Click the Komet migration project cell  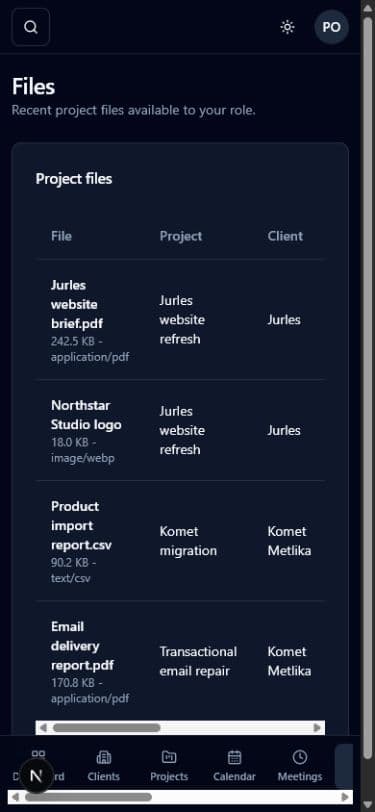188,541
